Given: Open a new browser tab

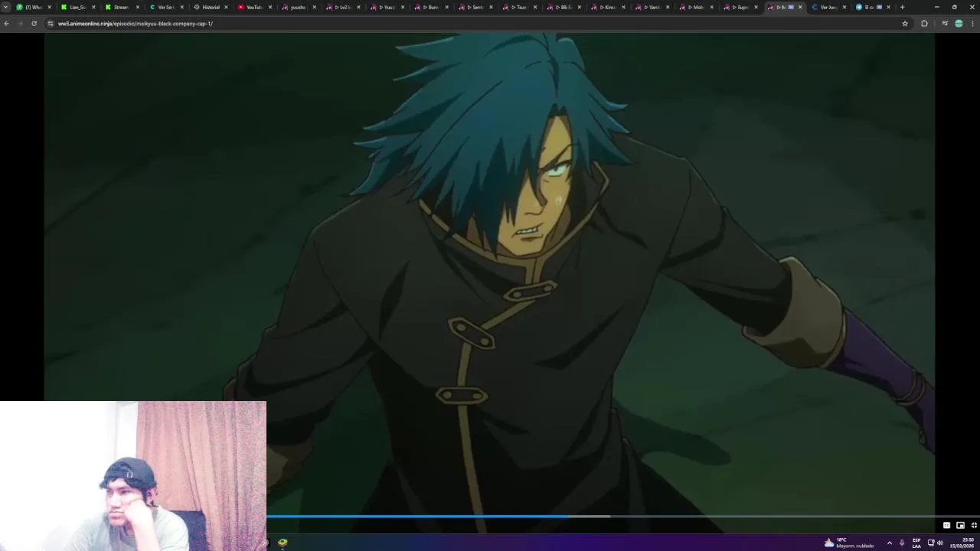Looking at the screenshot, I should 902,7.
